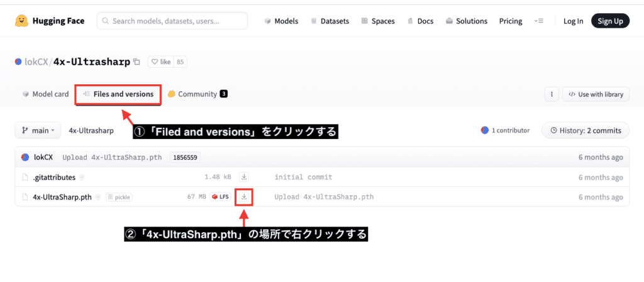Click 6 months ago in the 4x-UltraSharp.pth row
This screenshot has height=282, width=644.
coord(601,197)
